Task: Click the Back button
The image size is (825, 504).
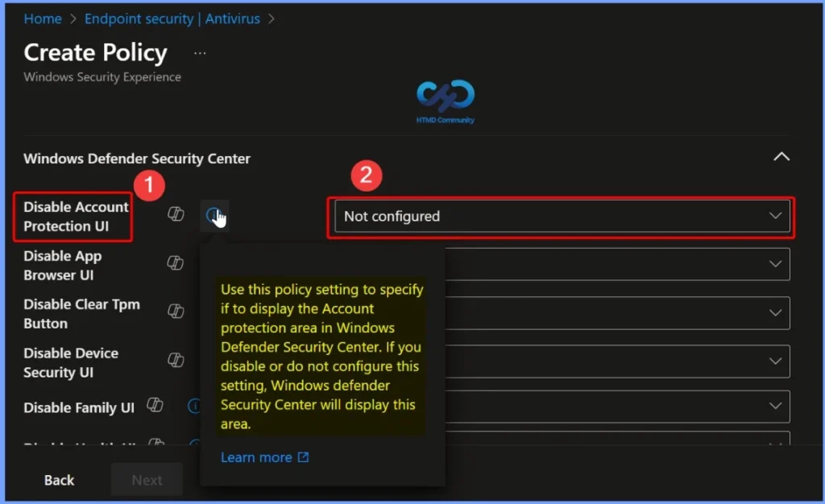Action: tap(58, 479)
